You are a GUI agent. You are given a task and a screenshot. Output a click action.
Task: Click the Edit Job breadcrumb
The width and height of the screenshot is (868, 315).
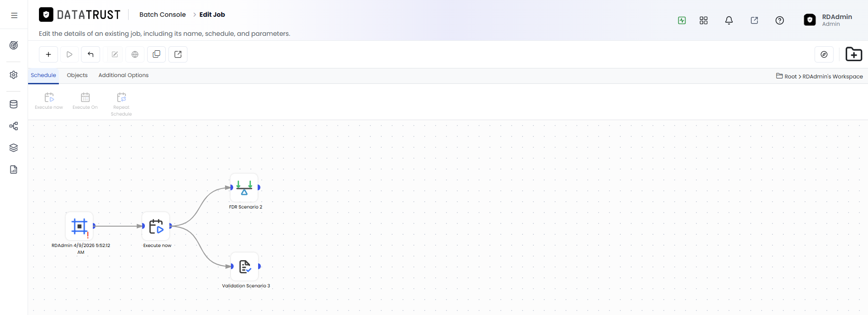[212, 15]
